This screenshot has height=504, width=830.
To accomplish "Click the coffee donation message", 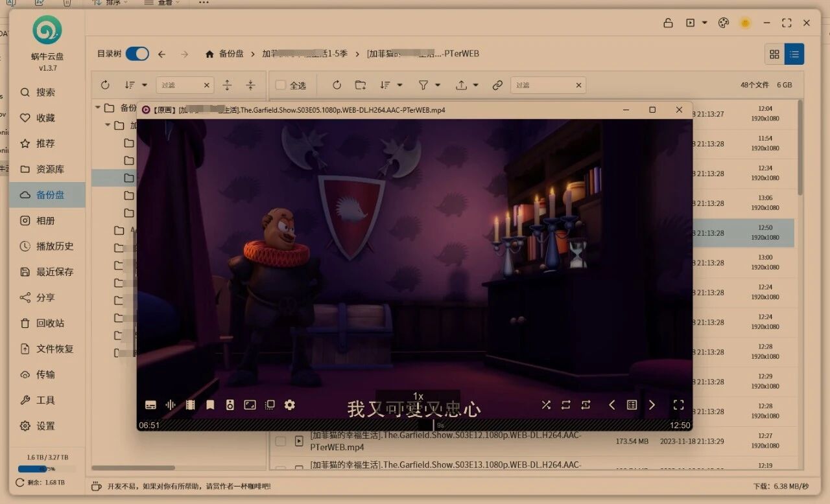I will 189,486.
